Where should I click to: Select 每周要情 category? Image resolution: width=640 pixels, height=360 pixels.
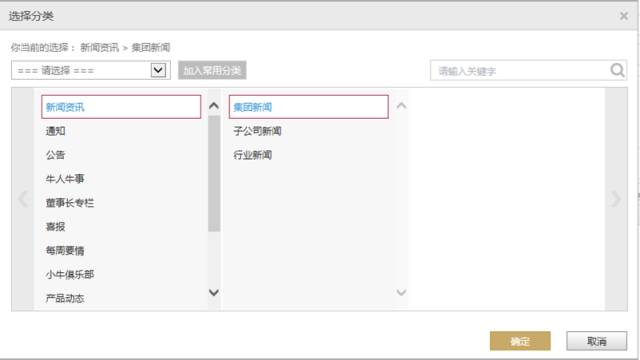tap(65, 251)
